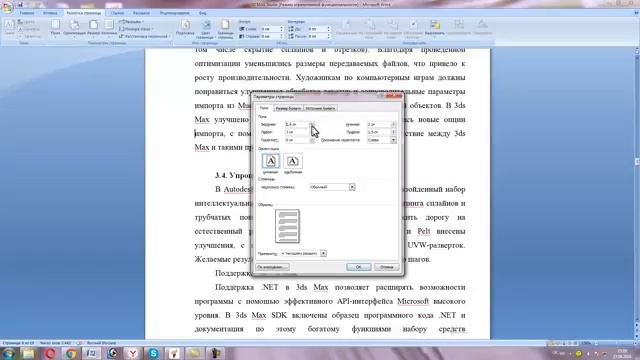Open File Explorer from the taskbar

[x=29, y=353]
